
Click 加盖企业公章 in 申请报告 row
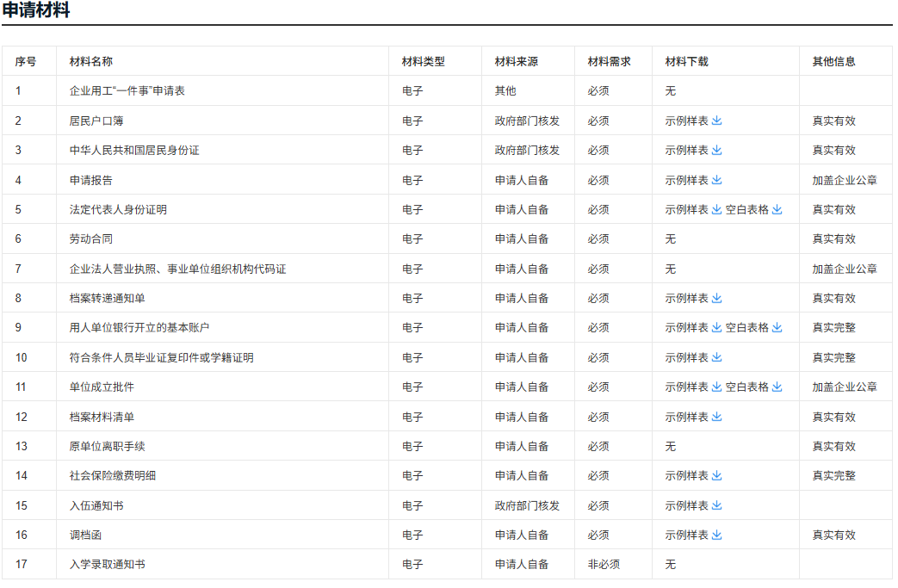click(x=845, y=180)
